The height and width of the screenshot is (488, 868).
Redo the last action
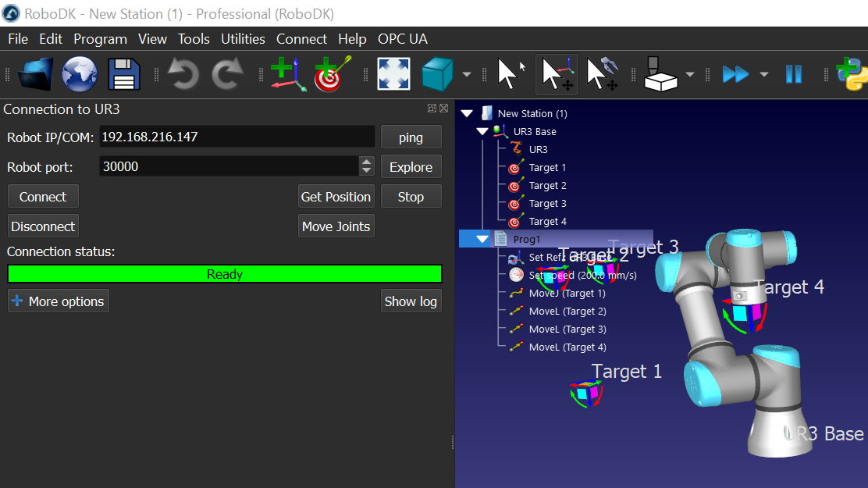pyautogui.click(x=227, y=74)
